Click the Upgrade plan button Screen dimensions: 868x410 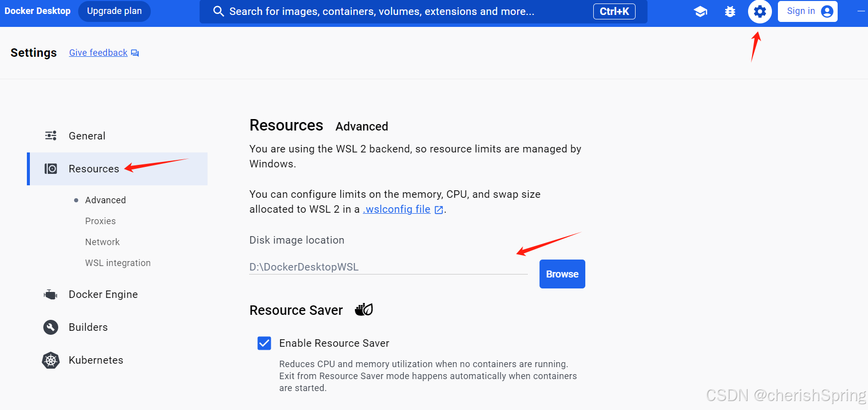(114, 11)
